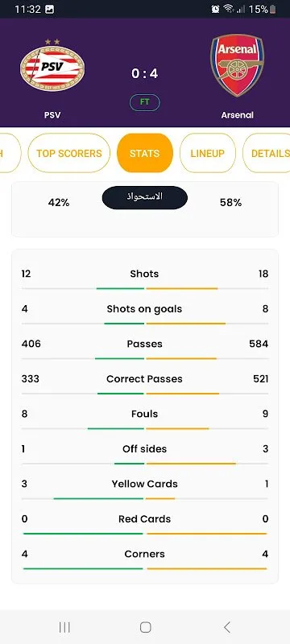
Task: Select the STATS tab
Action: [144, 153]
